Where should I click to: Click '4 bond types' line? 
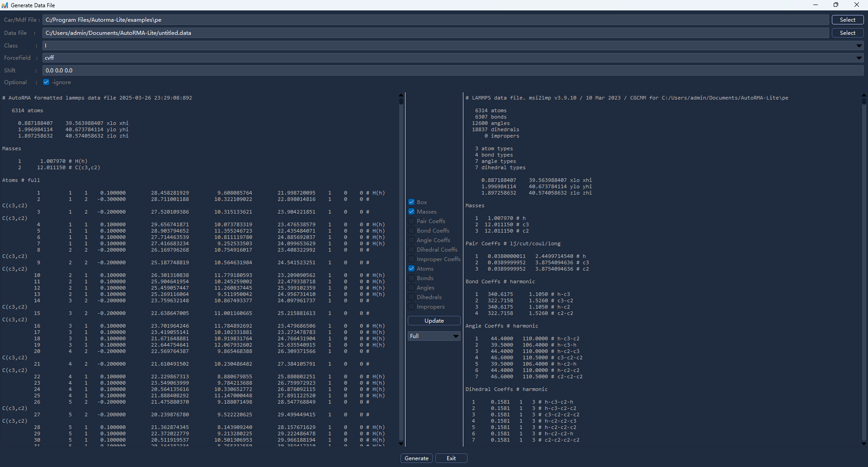coord(494,155)
